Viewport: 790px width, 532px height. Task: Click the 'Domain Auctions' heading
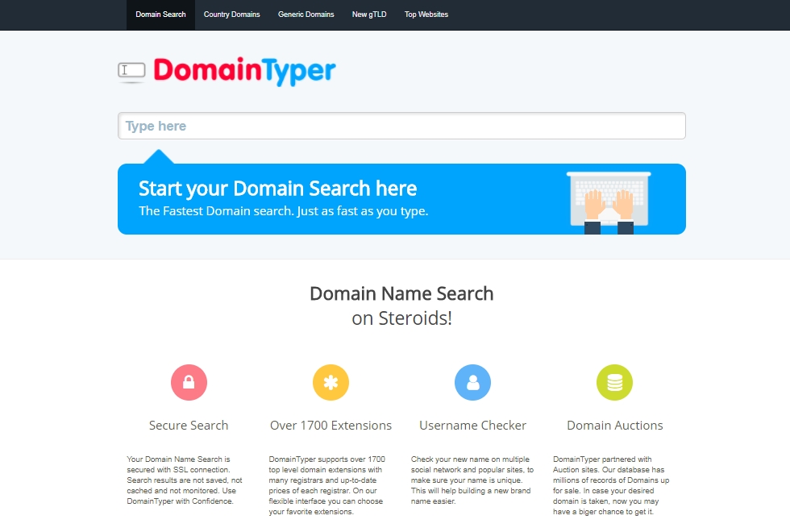point(614,426)
